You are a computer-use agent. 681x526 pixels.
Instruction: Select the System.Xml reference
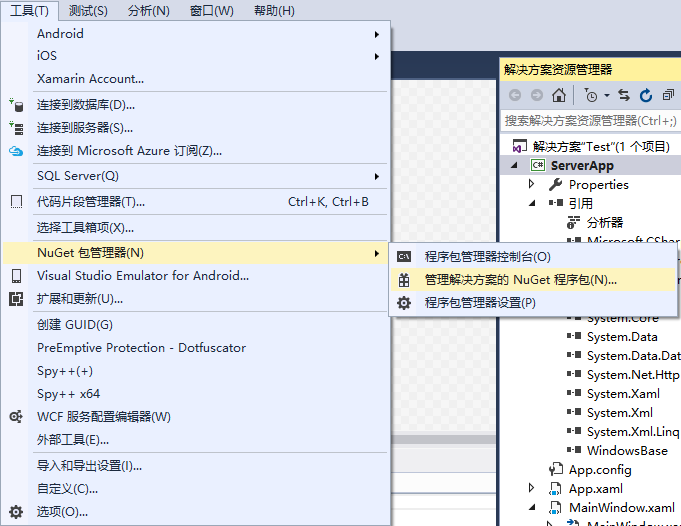(x=620, y=413)
